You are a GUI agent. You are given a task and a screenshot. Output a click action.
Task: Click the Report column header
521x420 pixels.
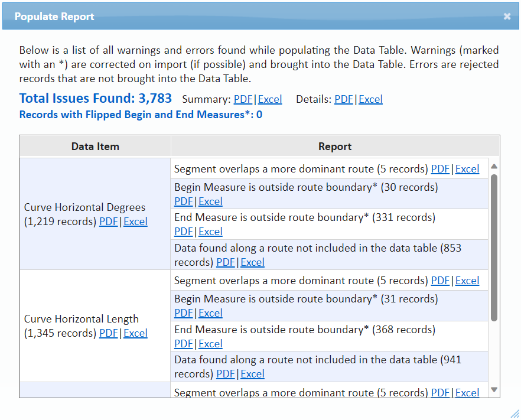click(x=335, y=146)
